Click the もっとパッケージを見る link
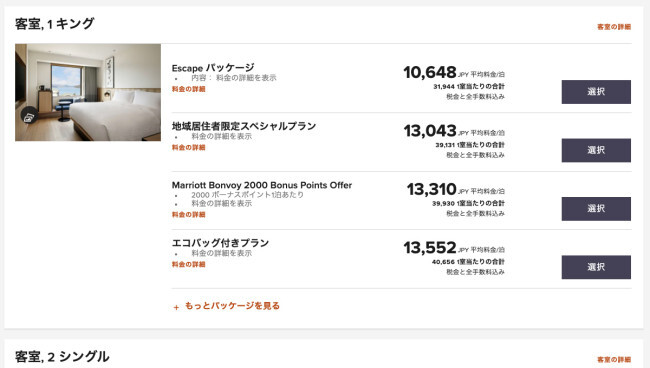Viewport: 650px width, 368px height. [232, 306]
